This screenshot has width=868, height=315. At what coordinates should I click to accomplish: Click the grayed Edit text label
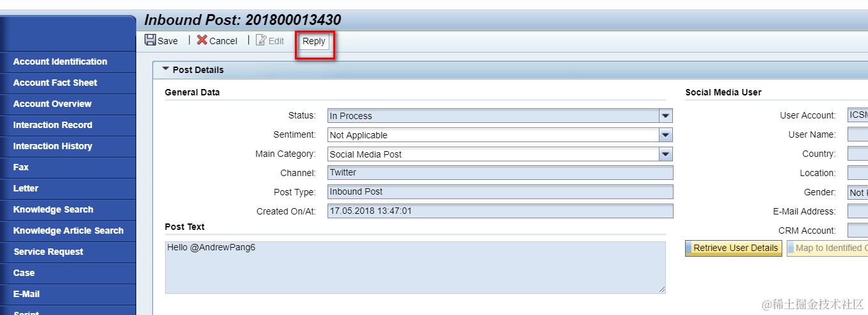tap(276, 41)
